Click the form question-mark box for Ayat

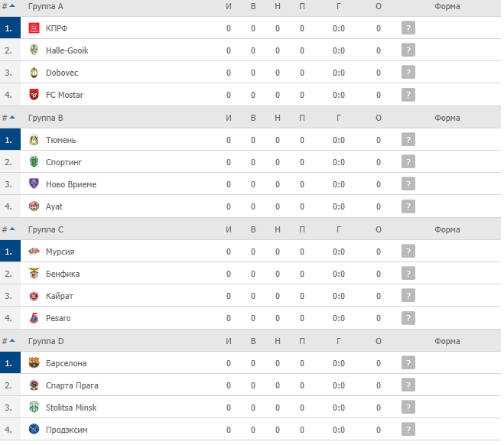tap(408, 206)
